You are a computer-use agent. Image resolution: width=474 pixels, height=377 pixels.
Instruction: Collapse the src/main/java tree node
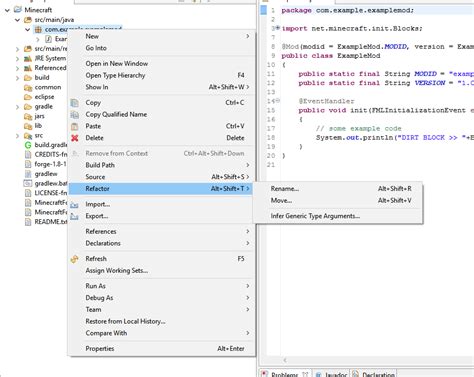17,20
